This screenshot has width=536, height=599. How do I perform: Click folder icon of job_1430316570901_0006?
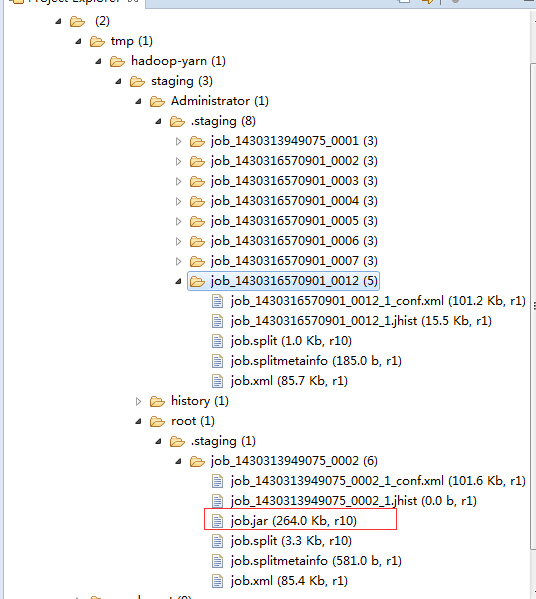tap(197, 241)
